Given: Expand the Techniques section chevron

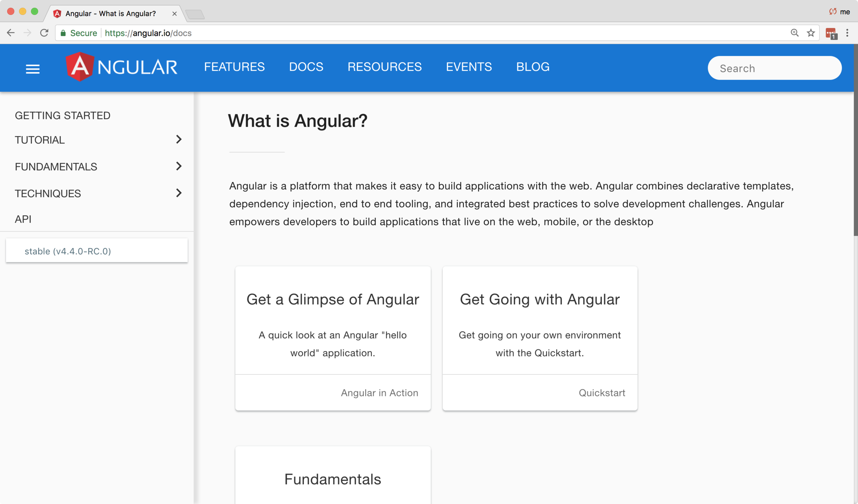Looking at the screenshot, I should coord(178,193).
